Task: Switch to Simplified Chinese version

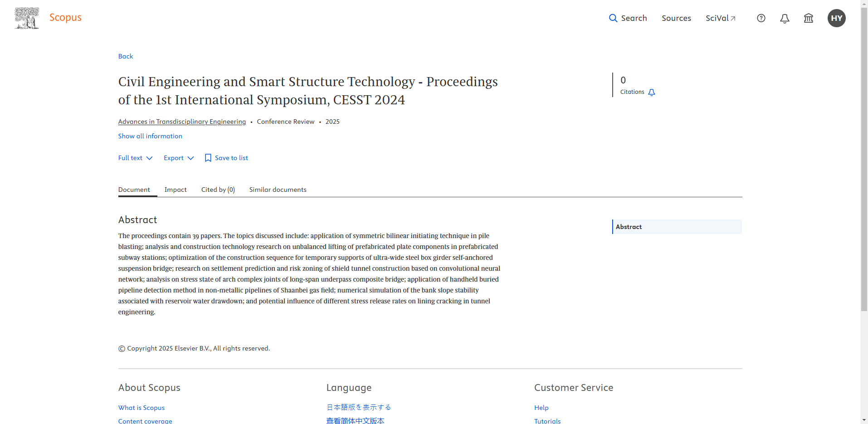Action: click(x=355, y=421)
